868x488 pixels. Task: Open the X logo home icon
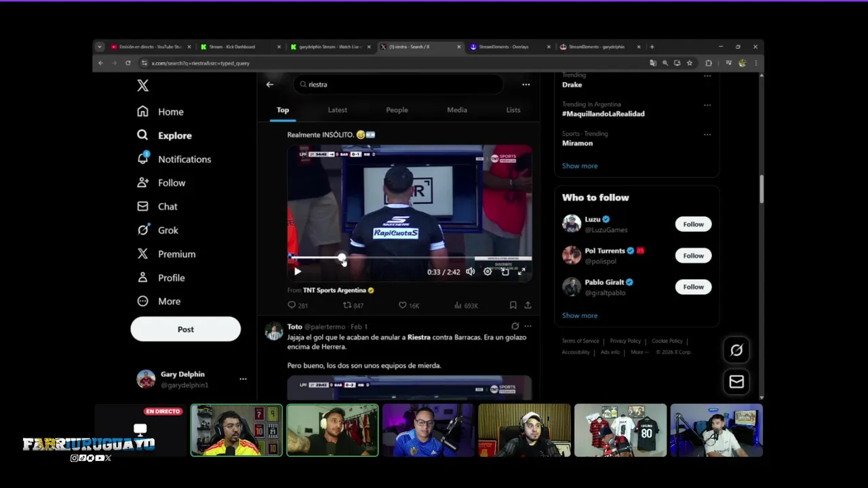click(142, 85)
